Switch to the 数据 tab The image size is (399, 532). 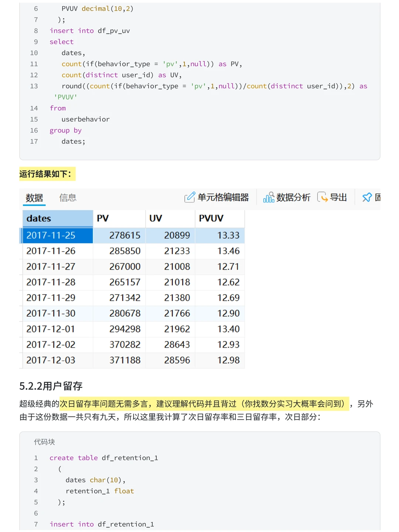(x=34, y=198)
